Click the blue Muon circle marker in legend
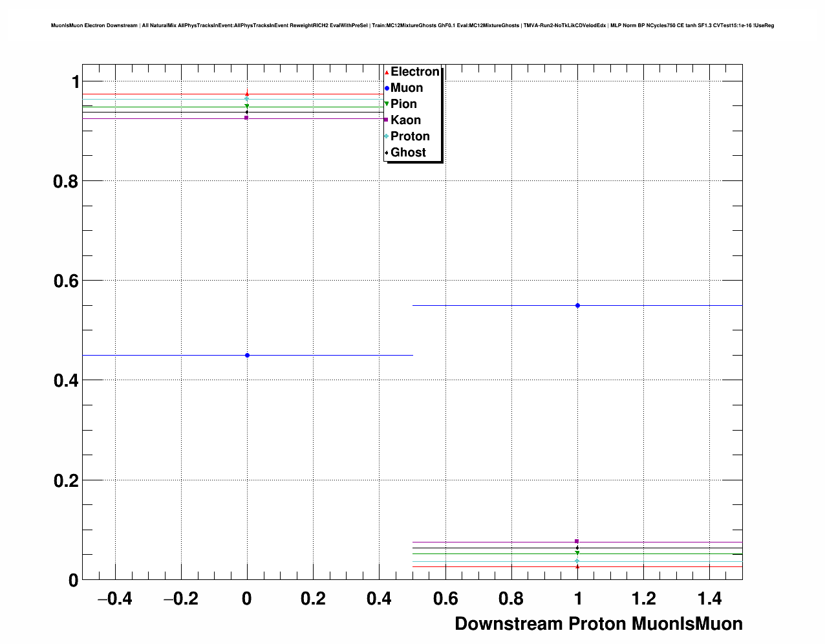 (x=386, y=88)
